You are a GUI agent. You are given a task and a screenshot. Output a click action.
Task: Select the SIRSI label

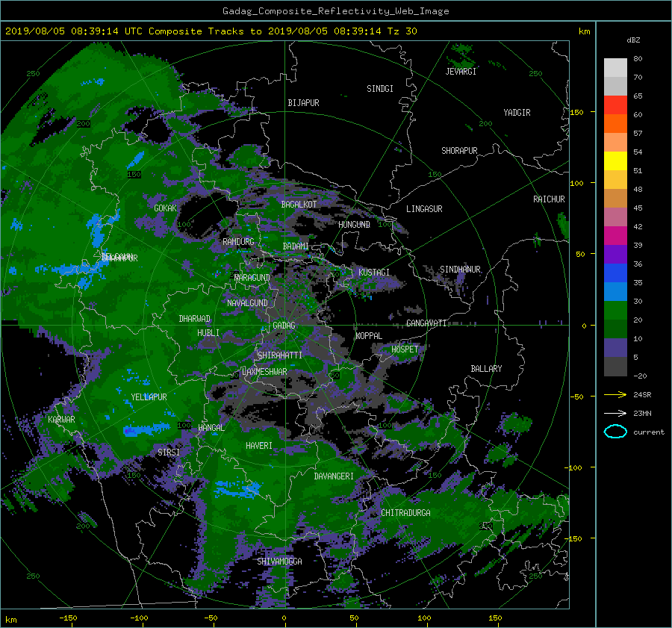pyautogui.click(x=169, y=453)
